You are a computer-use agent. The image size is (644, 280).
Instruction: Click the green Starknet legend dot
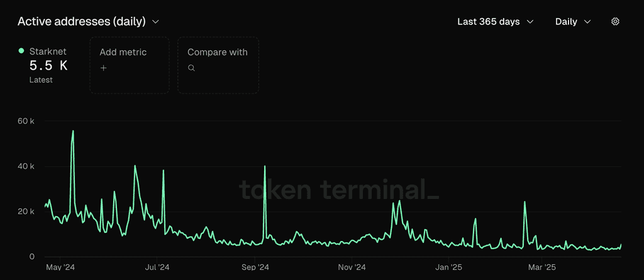point(21,51)
